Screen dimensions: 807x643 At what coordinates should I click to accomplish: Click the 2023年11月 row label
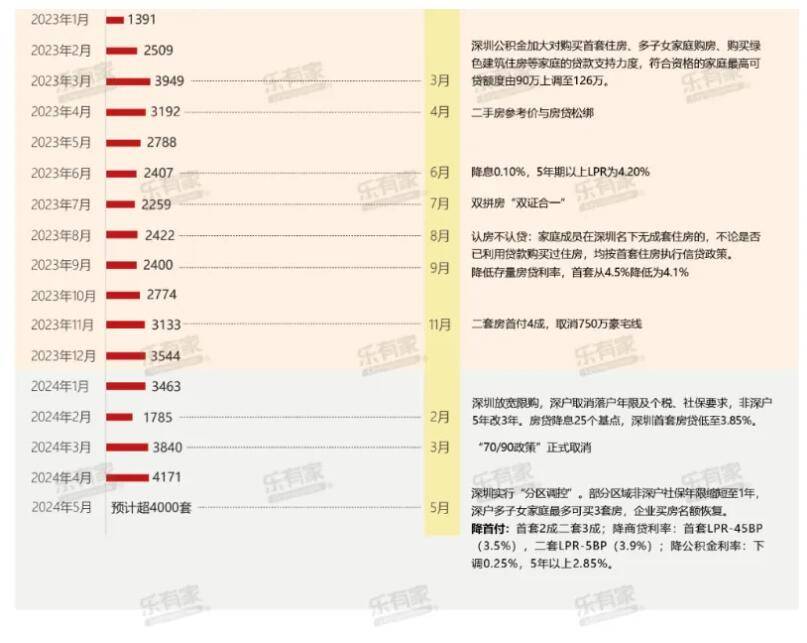point(62,325)
